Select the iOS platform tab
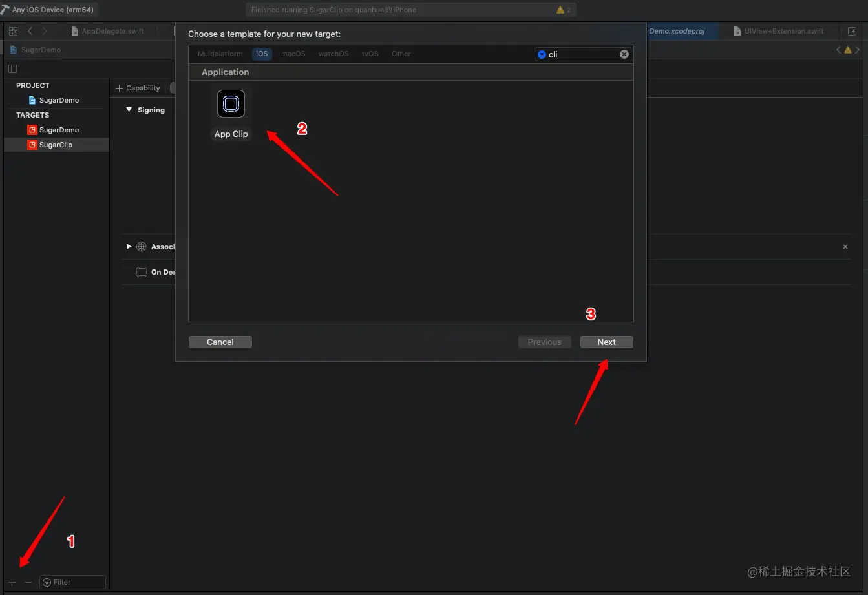This screenshot has width=868, height=595. click(x=262, y=54)
